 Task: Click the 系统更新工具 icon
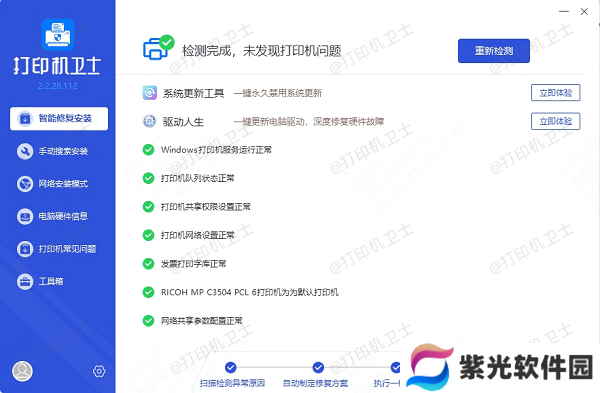point(150,93)
